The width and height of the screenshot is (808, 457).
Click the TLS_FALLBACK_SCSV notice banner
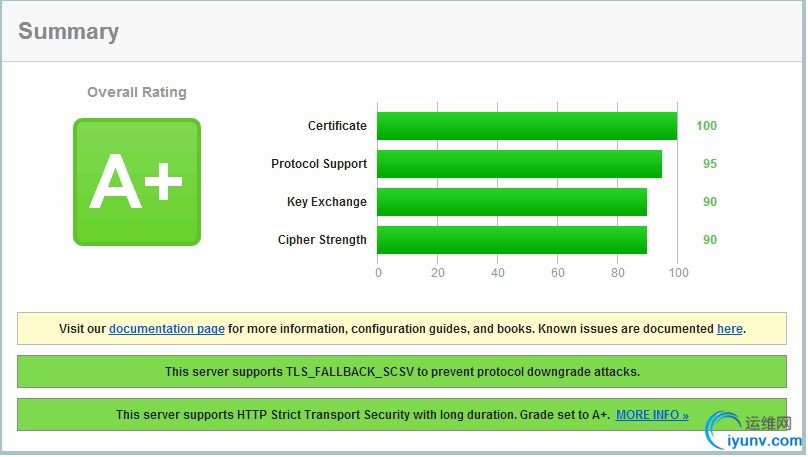pyautogui.click(x=402, y=372)
